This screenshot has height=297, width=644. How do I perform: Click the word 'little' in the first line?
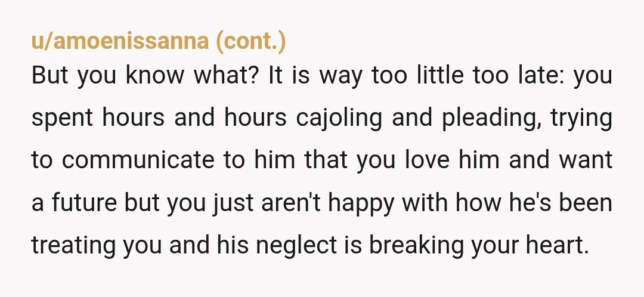(440, 76)
